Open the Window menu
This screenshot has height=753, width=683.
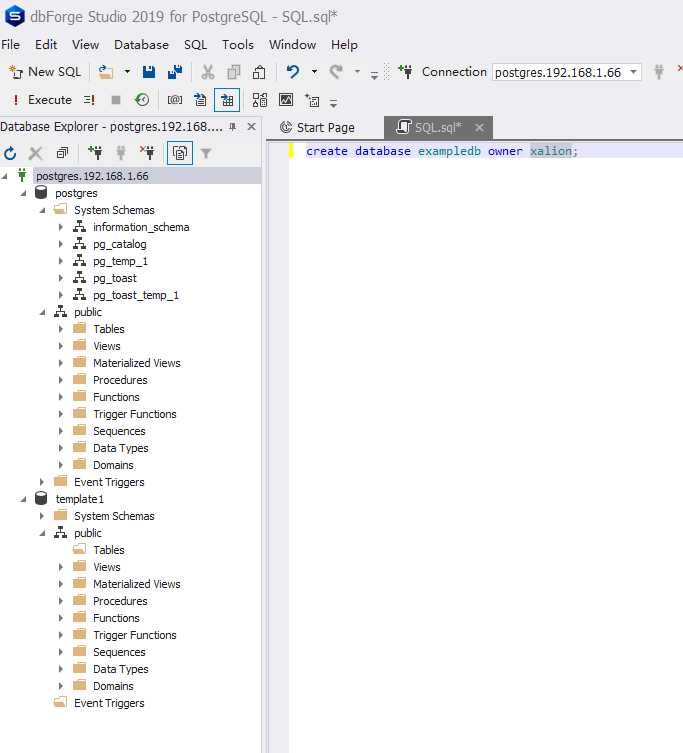[293, 45]
